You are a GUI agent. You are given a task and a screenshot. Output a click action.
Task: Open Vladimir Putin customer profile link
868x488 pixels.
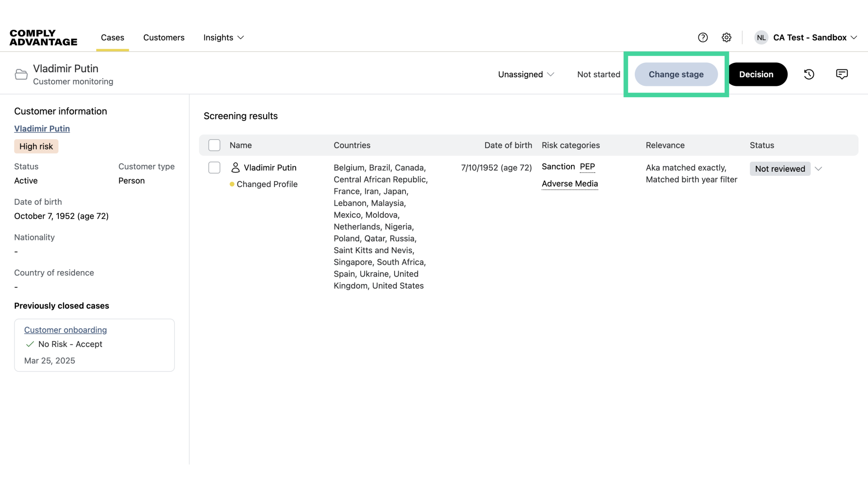click(42, 129)
